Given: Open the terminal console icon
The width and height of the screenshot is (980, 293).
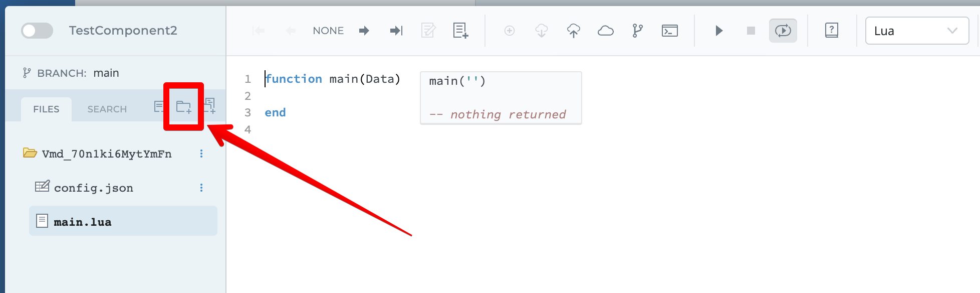Looking at the screenshot, I should 670,31.
